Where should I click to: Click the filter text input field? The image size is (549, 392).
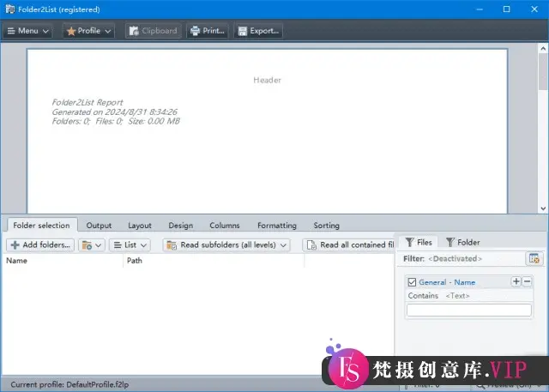[469, 311]
